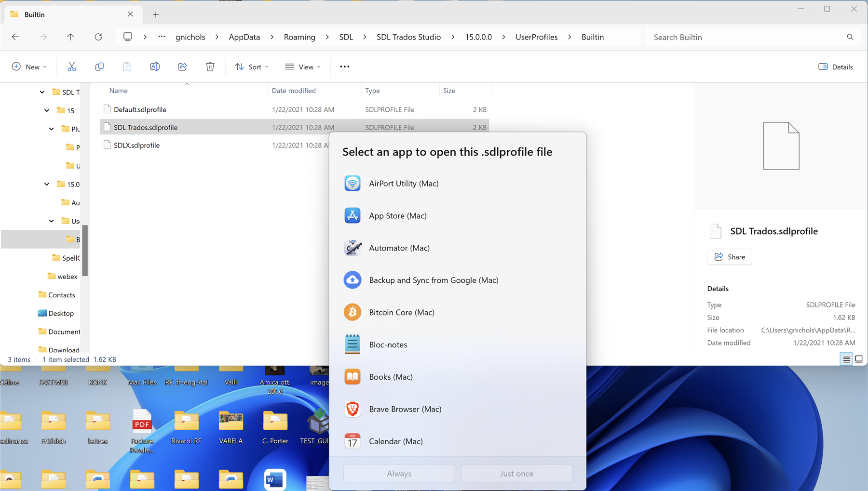Click the search magnifier icon
868x491 pixels.
tap(850, 37)
